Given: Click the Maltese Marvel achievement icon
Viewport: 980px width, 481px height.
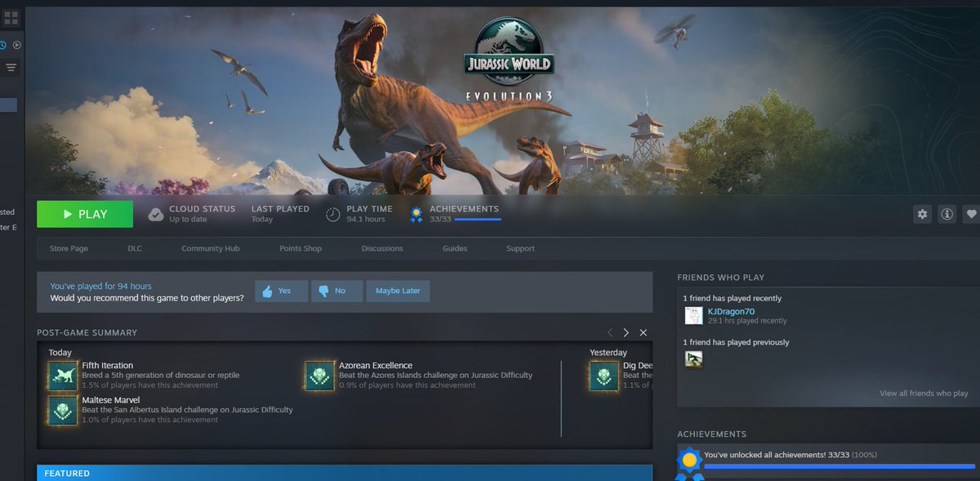Looking at the screenshot, I should tap(63, 410).
